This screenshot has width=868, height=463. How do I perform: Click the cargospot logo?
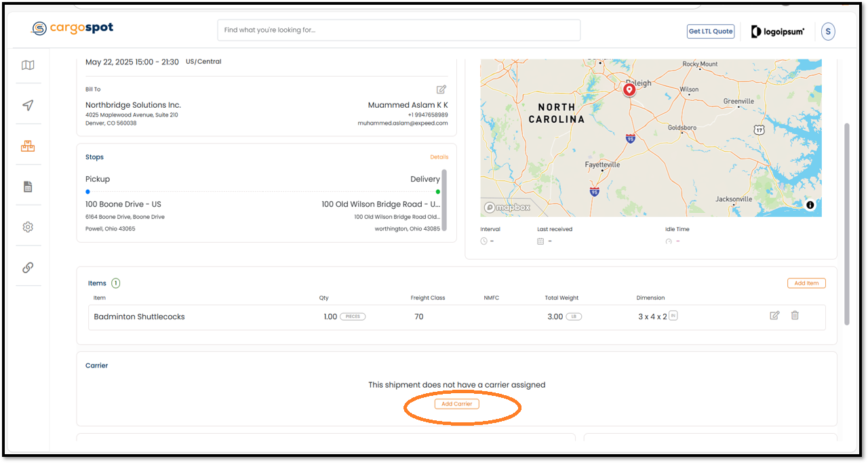[x=73, y=28]
